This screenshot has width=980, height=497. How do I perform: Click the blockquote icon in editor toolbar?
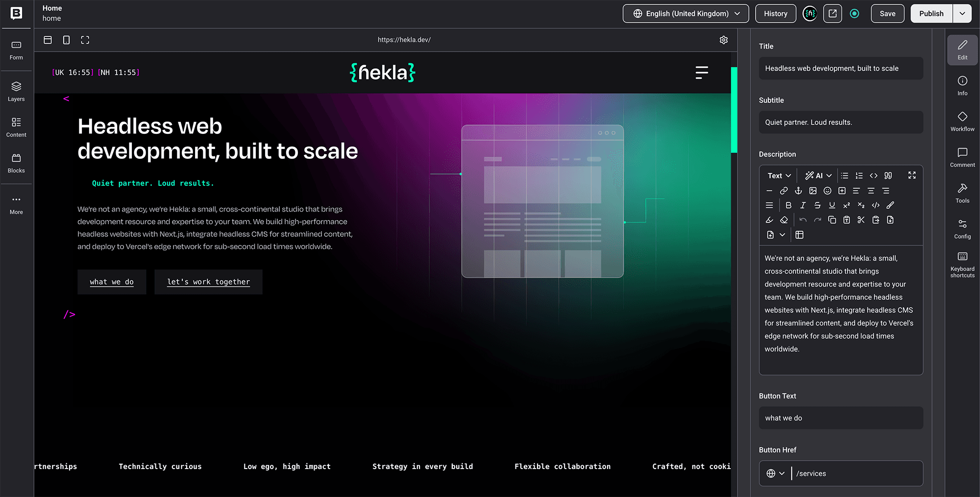point(888,175)
